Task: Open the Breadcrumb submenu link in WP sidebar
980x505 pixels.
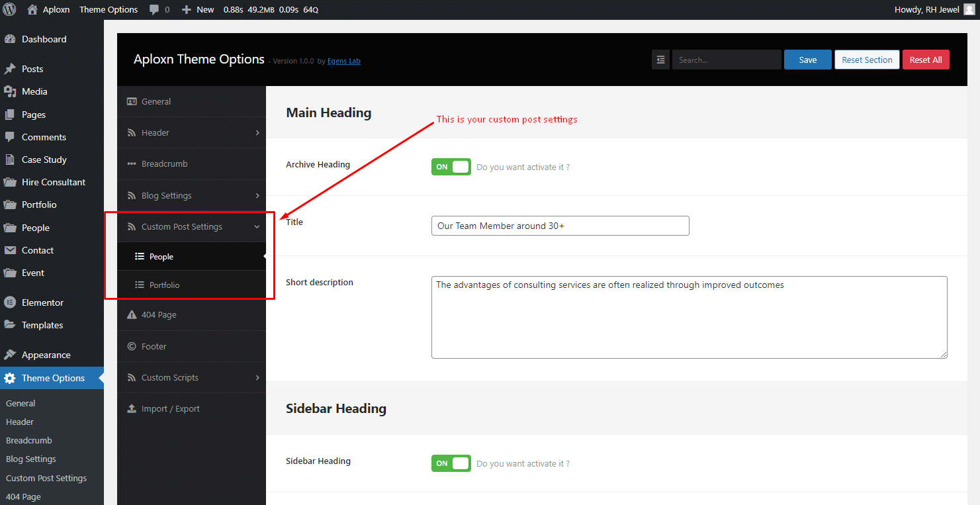Action: click(x=29, y=440)
